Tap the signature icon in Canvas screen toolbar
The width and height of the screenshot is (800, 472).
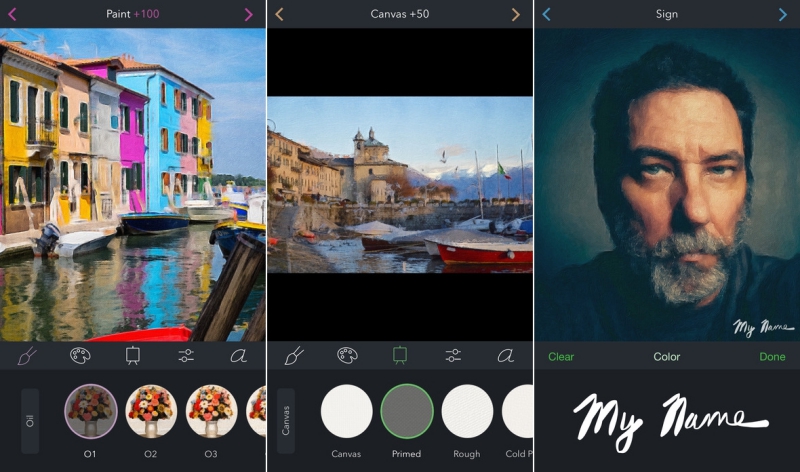506,355
